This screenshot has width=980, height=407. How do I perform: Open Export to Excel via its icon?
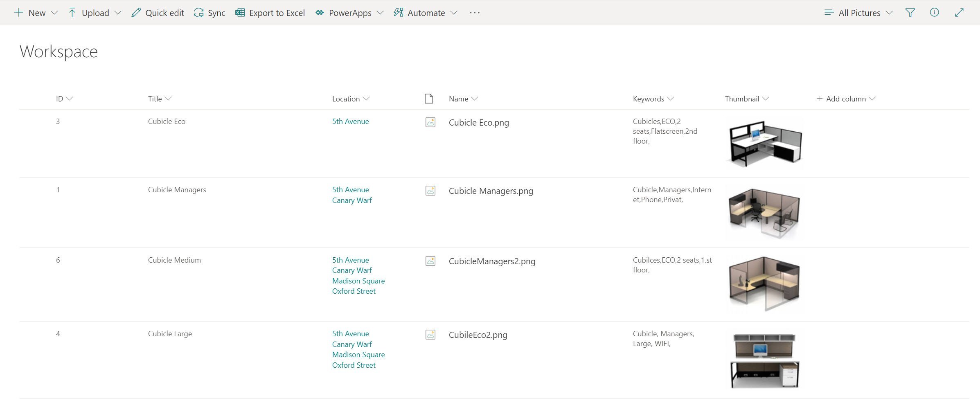point(239,13)
